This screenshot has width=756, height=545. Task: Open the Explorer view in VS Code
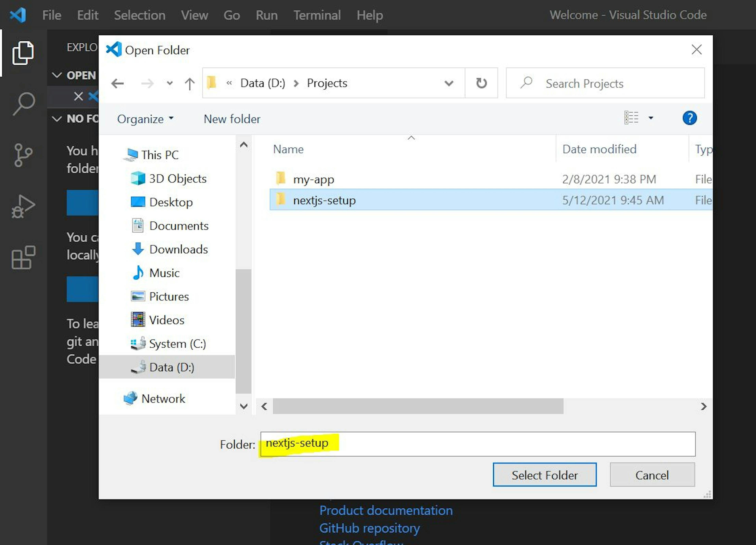(23, 53)
